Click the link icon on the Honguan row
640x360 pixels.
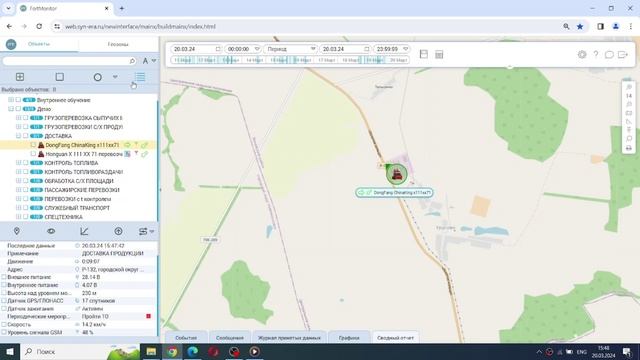click(x=144, y=154)
